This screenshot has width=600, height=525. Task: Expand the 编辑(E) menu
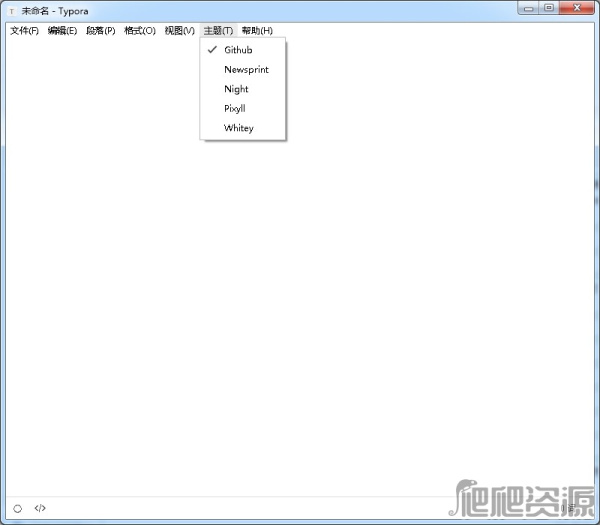[62, 31]
